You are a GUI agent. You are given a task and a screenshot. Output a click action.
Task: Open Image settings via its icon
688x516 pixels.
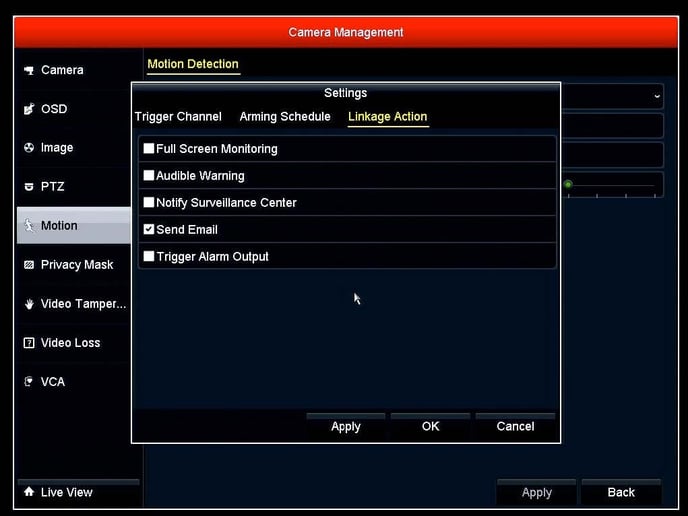pos(29,148)
